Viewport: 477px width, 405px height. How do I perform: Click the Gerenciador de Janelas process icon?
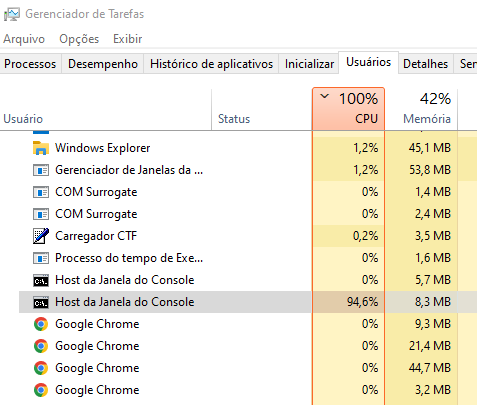[x=41, y=170]
